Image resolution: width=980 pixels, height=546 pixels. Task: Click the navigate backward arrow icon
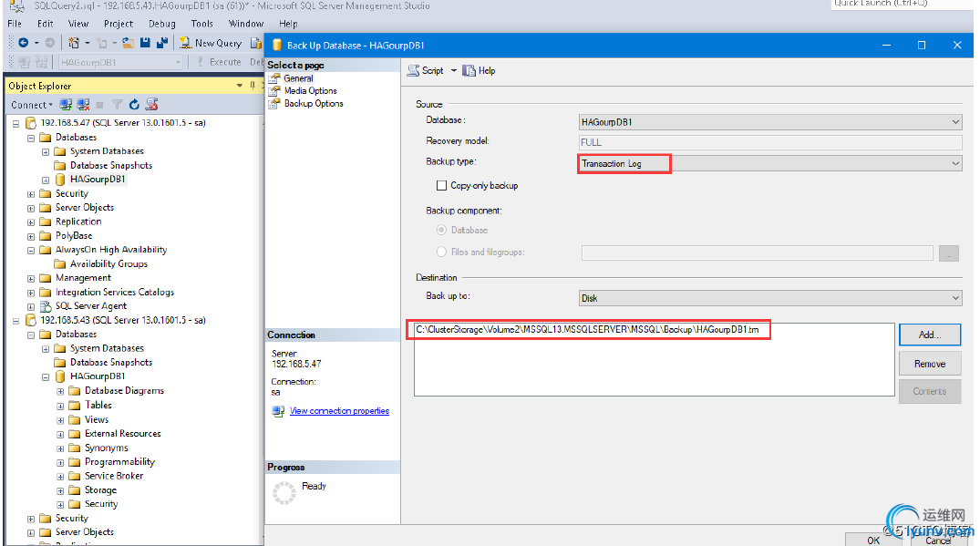point(23,43)
